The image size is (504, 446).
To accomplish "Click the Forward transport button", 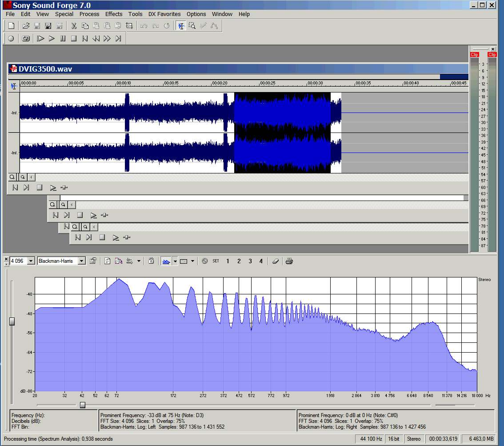I will point(107,39).
